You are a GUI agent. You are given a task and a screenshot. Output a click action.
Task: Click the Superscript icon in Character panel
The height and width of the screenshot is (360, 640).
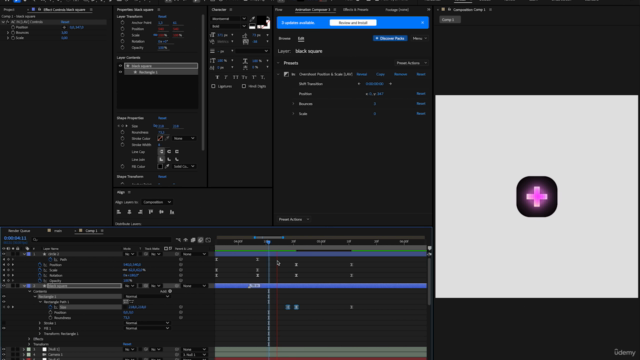[x=254, y=77]
